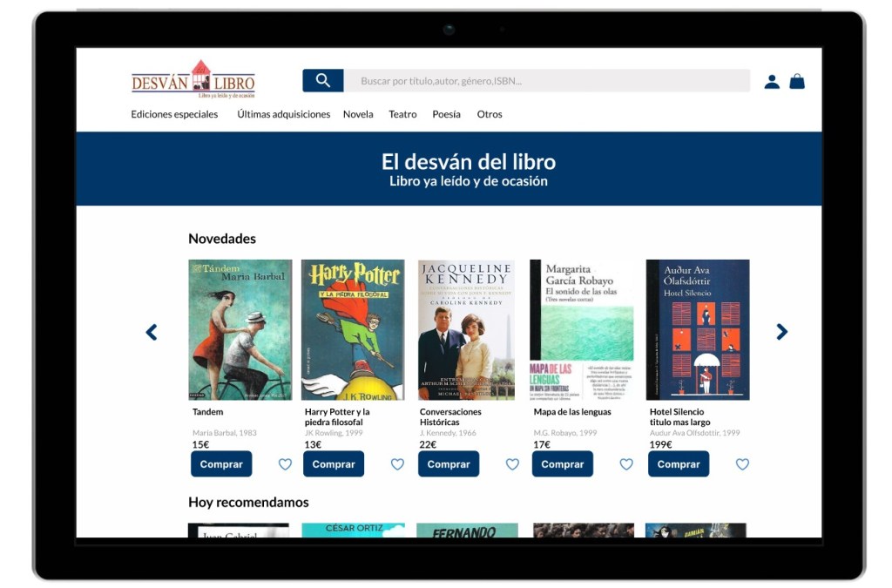Show next books with right arrow
Screen dimensions: 892x588
coord(781,332)
